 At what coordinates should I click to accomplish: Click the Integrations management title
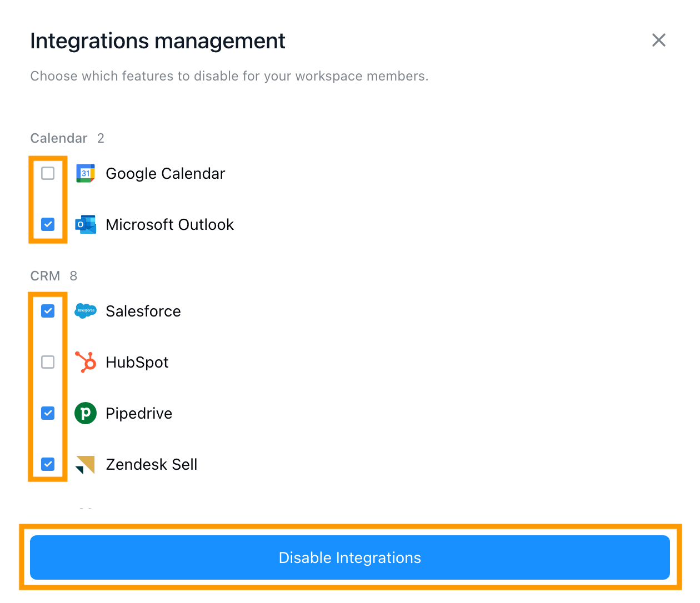pyautogui.click(x=158, y=41)
